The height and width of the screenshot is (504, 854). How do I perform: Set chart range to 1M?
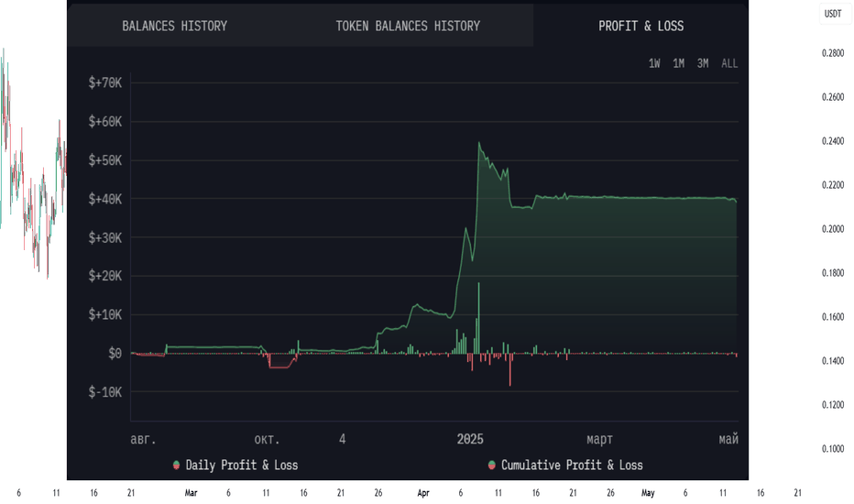pyautogui.click(x=679, y=63)
